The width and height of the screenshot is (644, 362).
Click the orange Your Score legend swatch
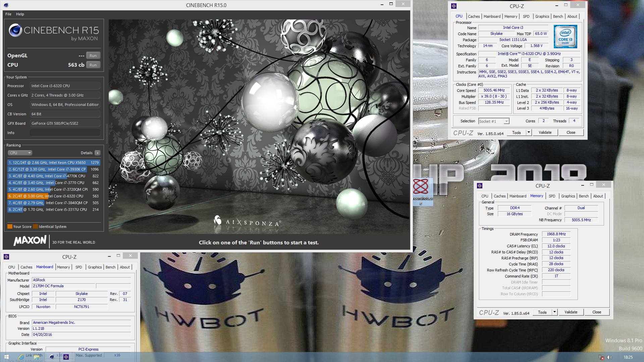coord(10,227)
